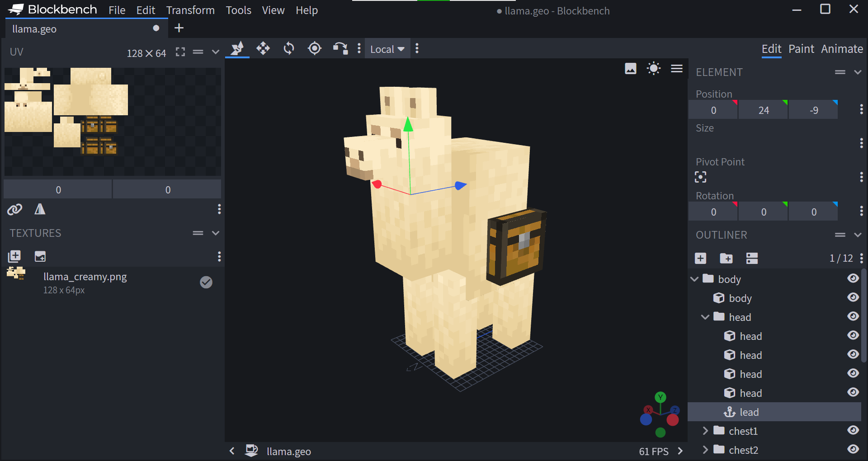Toggle viewport shading sun icon
The width and height of the screenshot is (868, 461).
pyautogui.click(x=654, y=69)
